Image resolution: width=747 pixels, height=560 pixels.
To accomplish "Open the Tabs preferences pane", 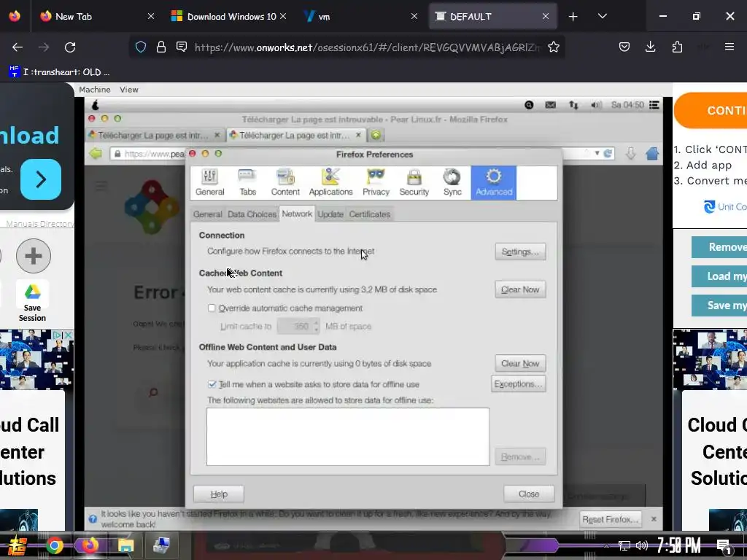I will [247, 183].
